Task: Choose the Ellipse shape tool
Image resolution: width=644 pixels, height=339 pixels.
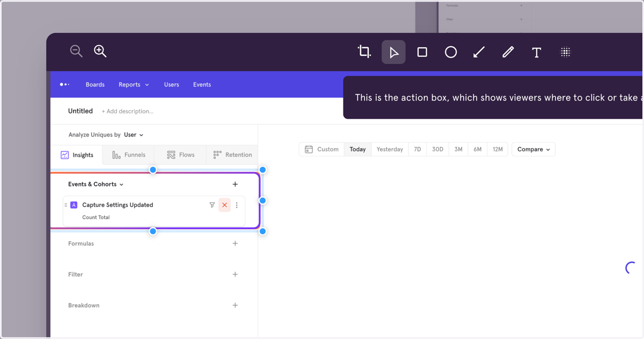Action: click(x=451, y=52)
